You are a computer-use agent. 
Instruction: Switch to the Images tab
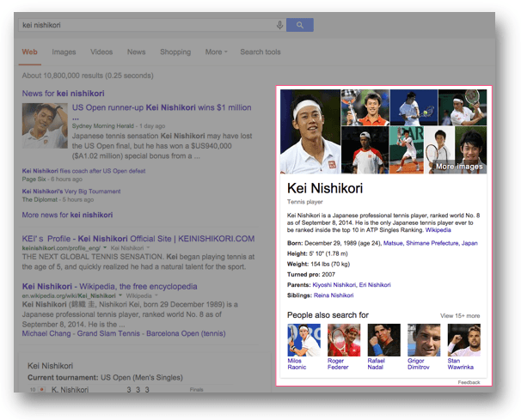[x=64, y=52]
